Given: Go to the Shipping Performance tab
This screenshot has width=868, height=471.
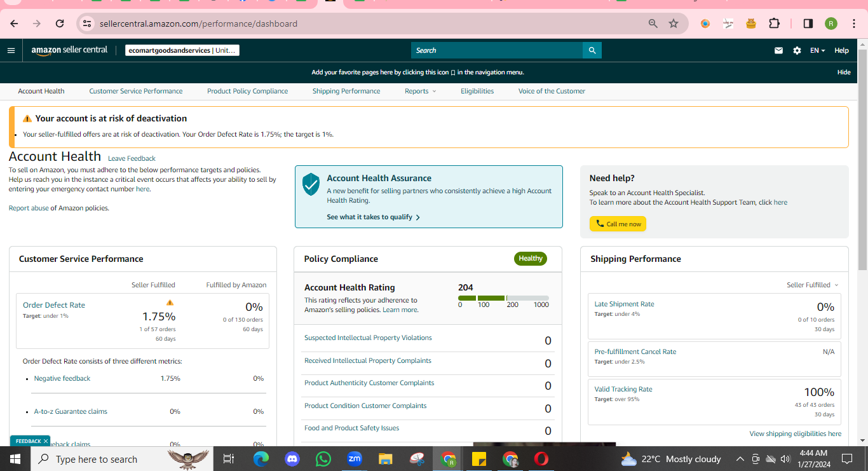Looking at the screenshot, I should point(346,91).
